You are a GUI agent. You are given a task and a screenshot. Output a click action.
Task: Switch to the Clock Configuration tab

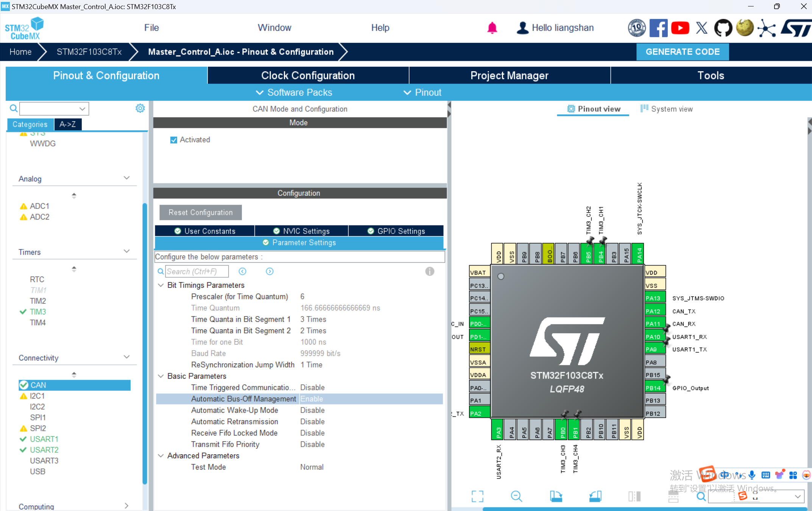308,75
